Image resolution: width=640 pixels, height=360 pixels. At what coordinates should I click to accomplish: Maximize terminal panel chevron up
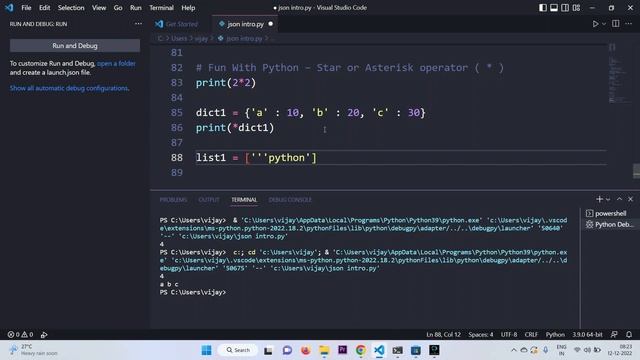pos(619,199)
